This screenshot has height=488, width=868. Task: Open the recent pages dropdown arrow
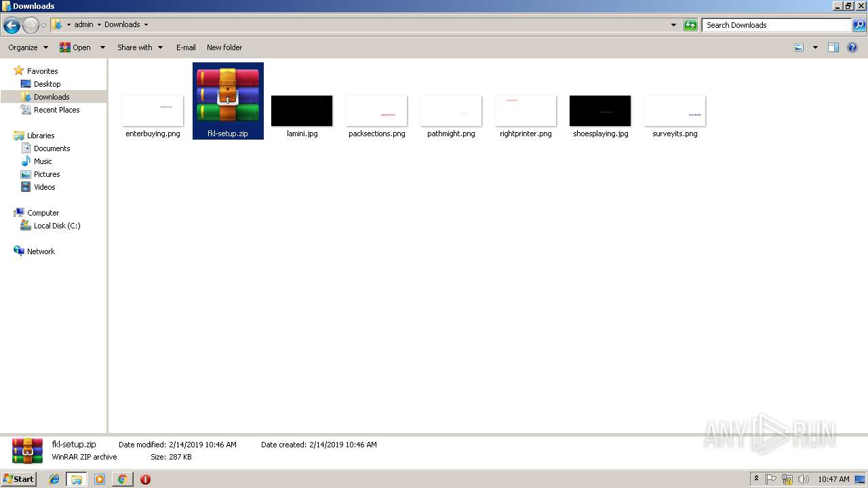(44, 26)
